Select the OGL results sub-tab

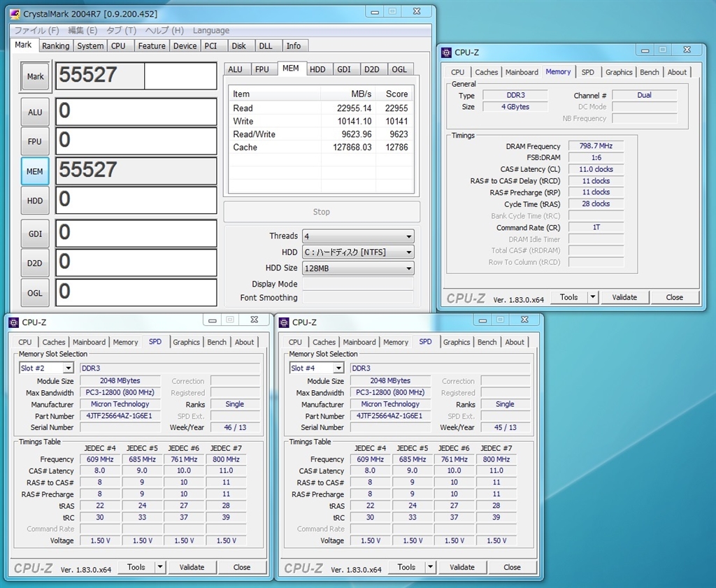click(x=399, y=69)
